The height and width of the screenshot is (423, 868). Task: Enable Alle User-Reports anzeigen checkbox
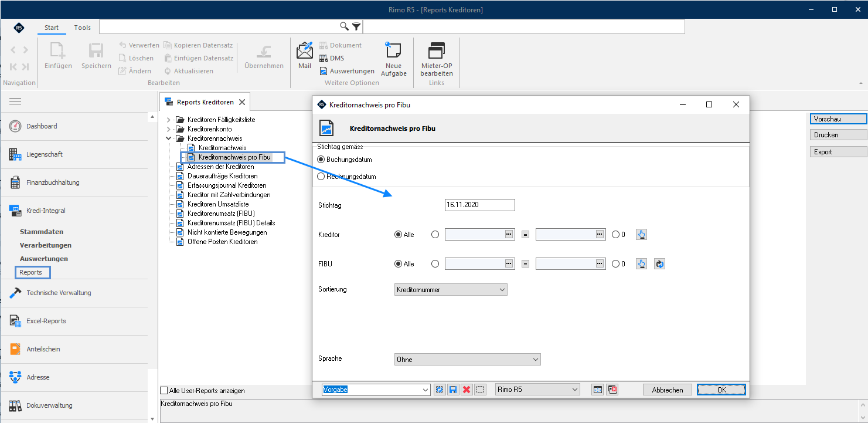pyautogui.click(x=164, y=391)
